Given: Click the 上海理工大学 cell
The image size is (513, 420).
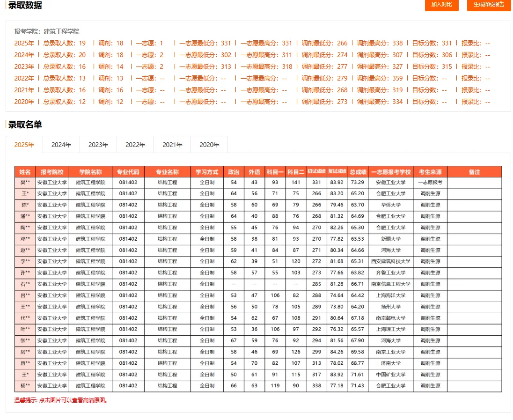Looking at the screenshot, I should 391,329.
